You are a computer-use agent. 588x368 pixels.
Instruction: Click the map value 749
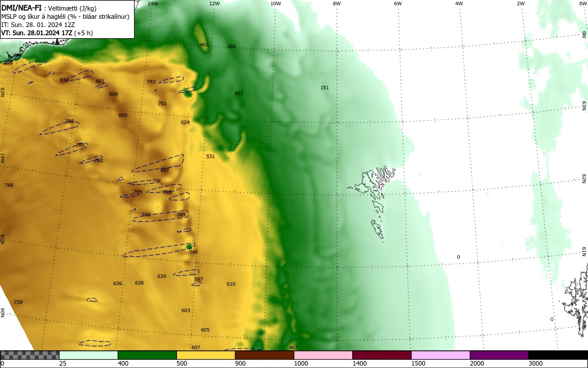(x=193, y=252)
